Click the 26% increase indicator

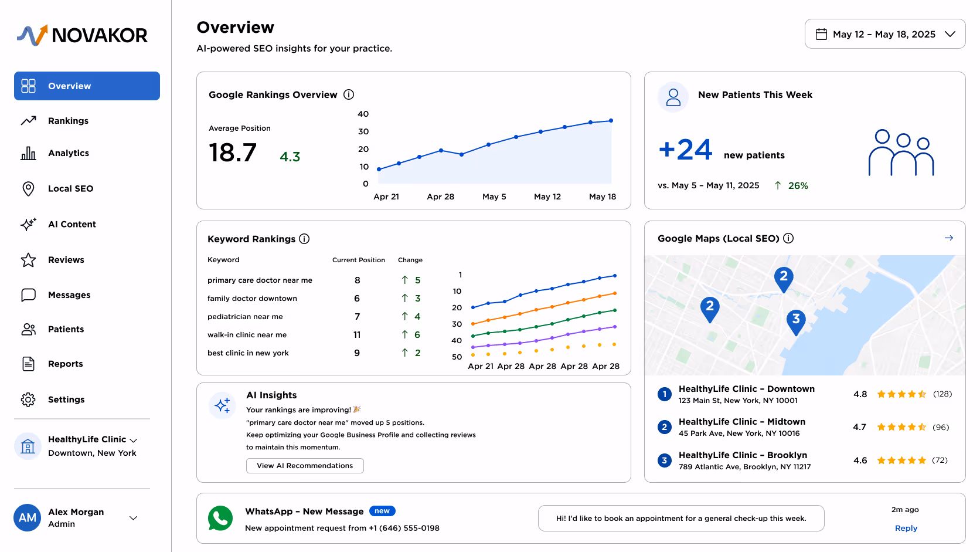[791, 185]
